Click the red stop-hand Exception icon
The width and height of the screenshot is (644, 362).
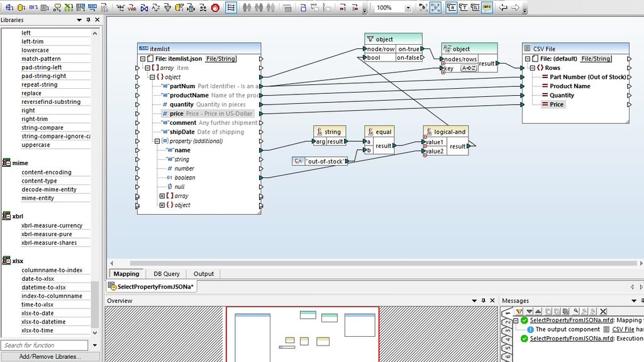tap(215, 8)
